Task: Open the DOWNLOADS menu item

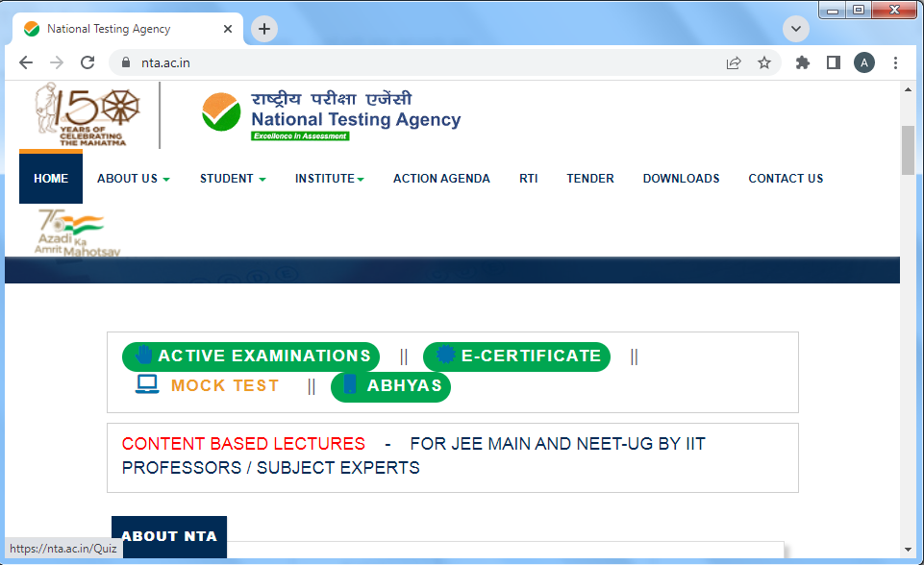Action: [681, 179]
